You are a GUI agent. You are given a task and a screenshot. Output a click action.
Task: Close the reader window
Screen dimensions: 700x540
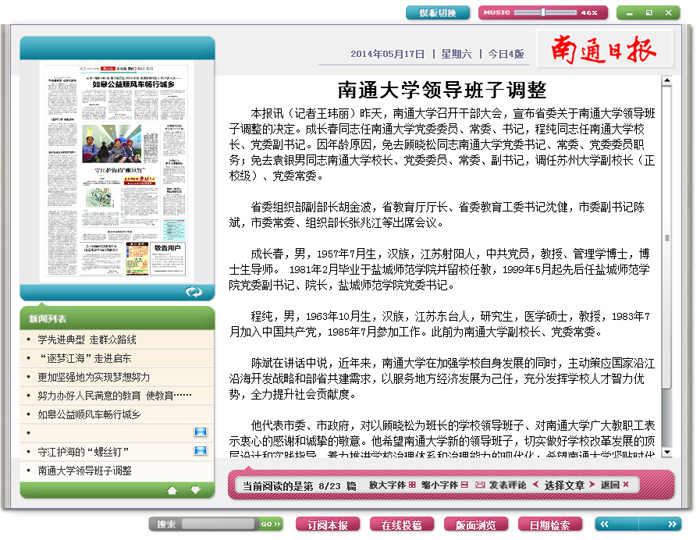coord(668,13)
